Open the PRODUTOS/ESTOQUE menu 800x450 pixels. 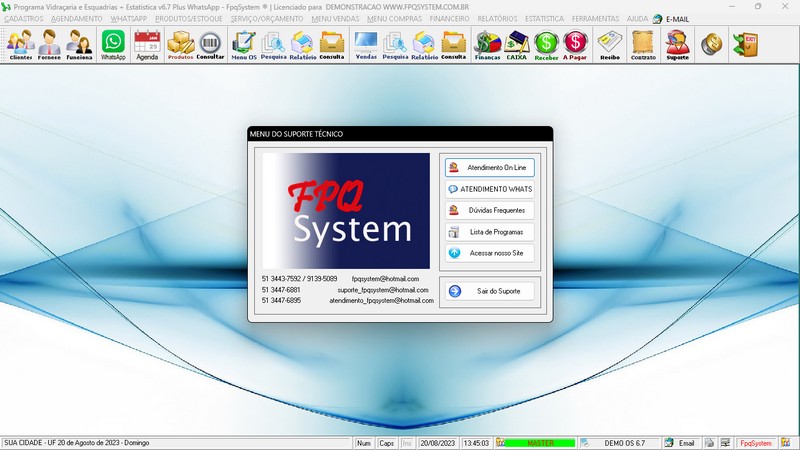(189, 19)
